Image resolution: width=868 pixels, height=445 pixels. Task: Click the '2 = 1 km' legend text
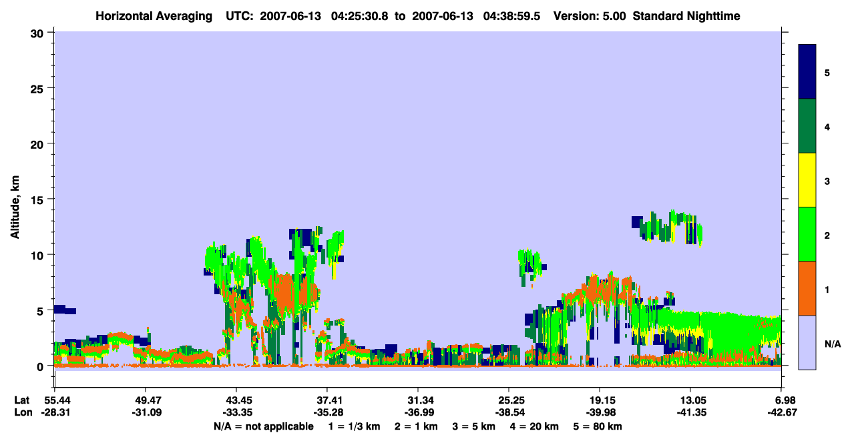415,426
